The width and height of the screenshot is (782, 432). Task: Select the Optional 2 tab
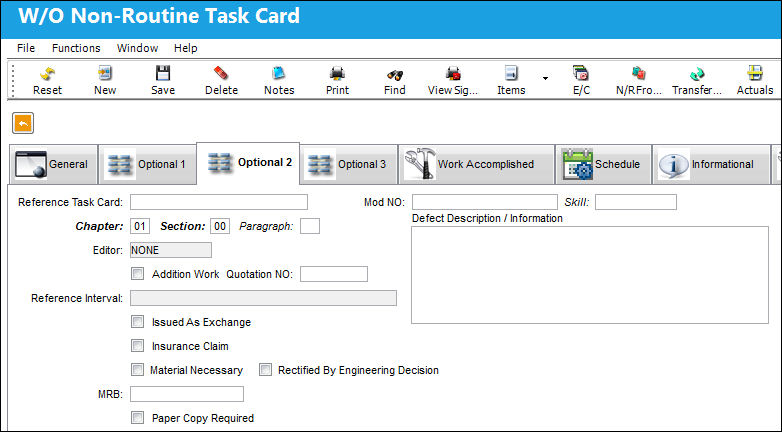(248, 163)
